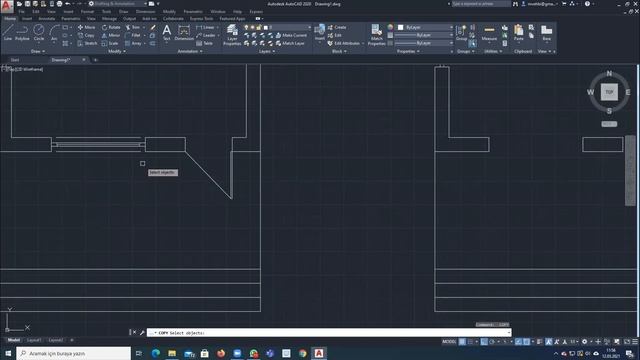Expand the Modify panel
Viewport: 640px width, 360px height.
(x=117, y=51)
